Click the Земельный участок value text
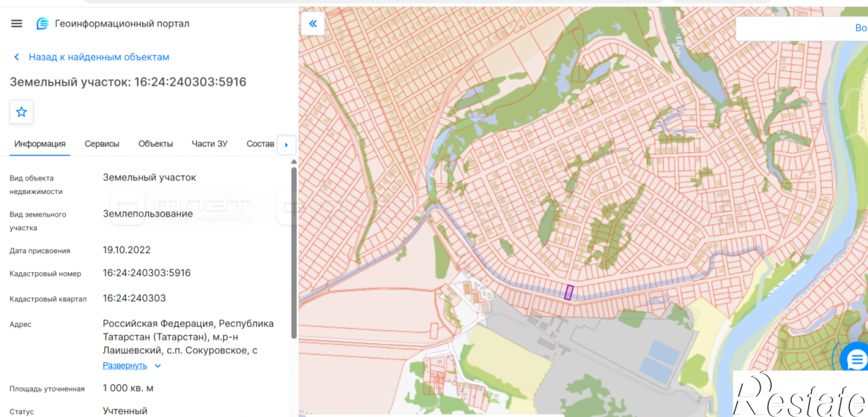This screenshot has width=868, height=417. click(149, 178)
